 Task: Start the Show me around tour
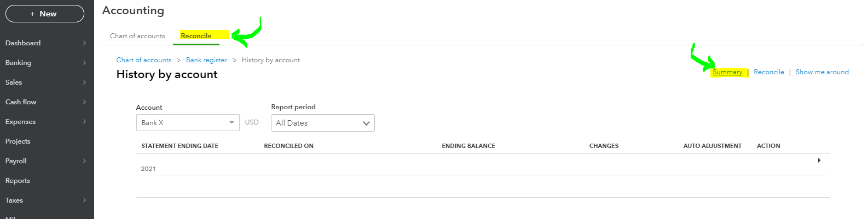[x=822, y=72]
